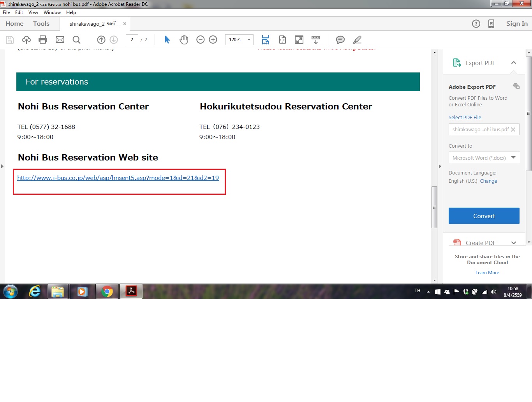Open the Find text magnifier icon
This screenshot has height=402, width=532.
coord(77,40)
